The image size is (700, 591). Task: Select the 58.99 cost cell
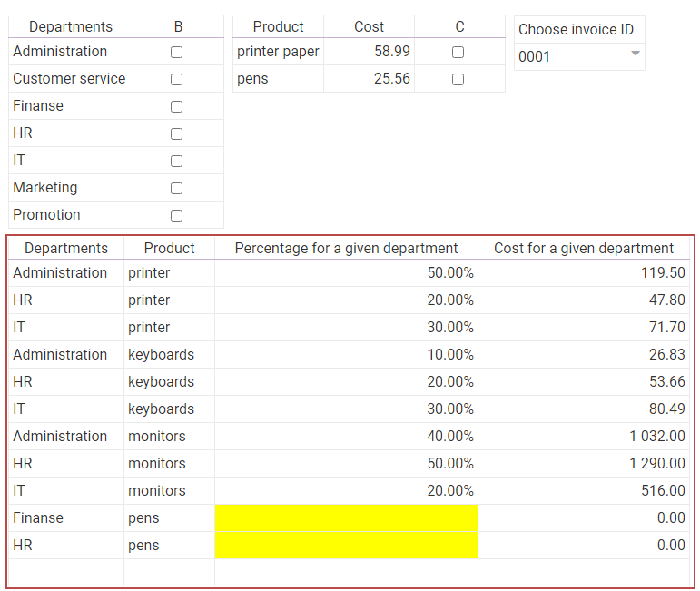(369, 52)
